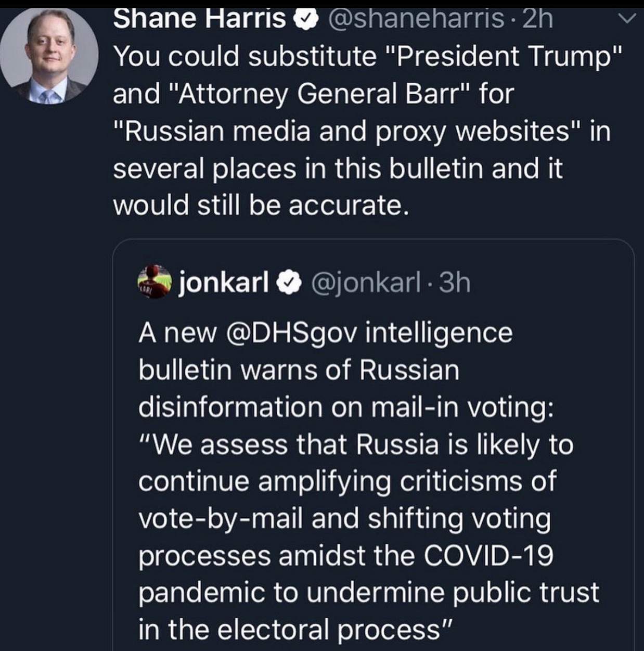The image size is (644, 651).
Task: Click Shane Harris's verified badge
Action: click(306, 20)
